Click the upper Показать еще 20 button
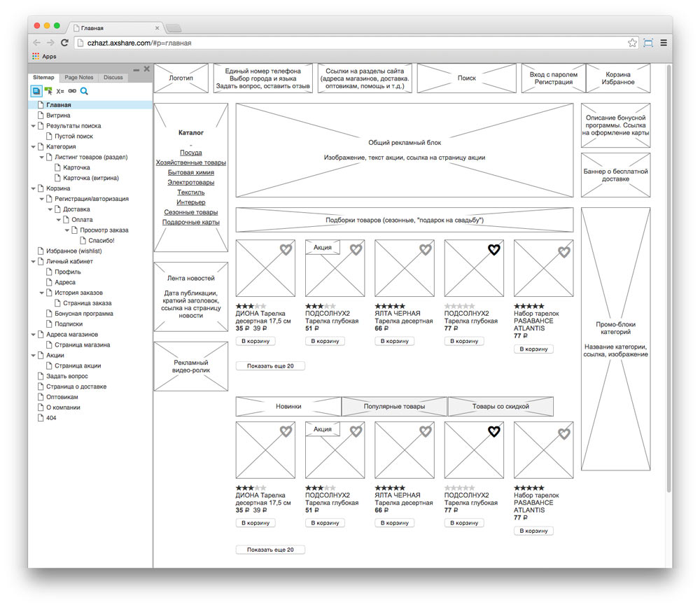This screenshot has height=607, width=700. (270, 366)
